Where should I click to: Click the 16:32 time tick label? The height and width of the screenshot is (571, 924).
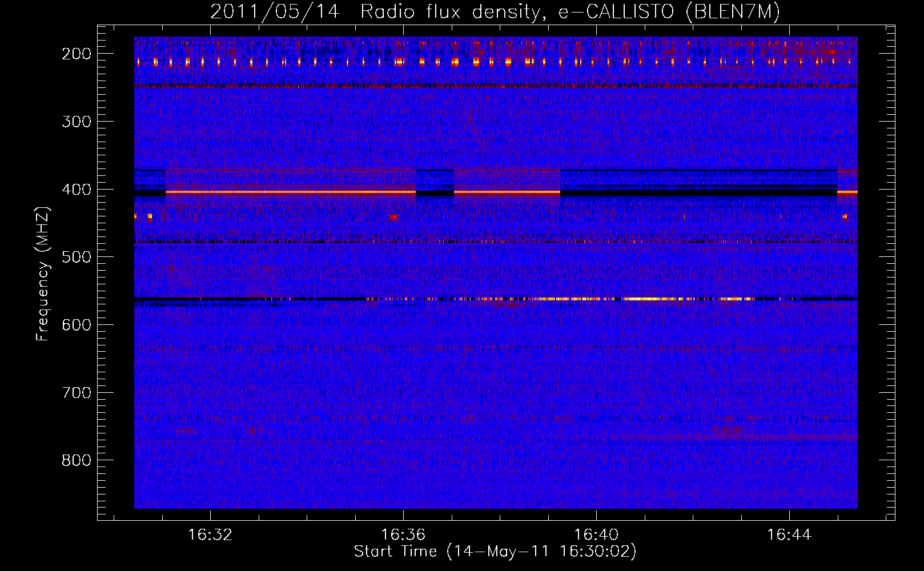(x=211, y=535)
